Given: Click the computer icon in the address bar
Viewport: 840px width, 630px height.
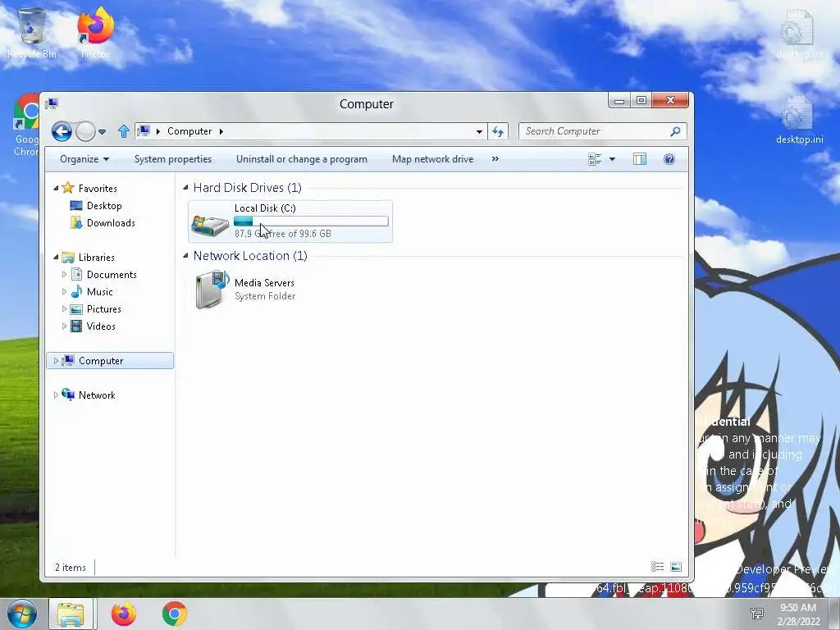Looking at the screenshot, I should 143,130.
